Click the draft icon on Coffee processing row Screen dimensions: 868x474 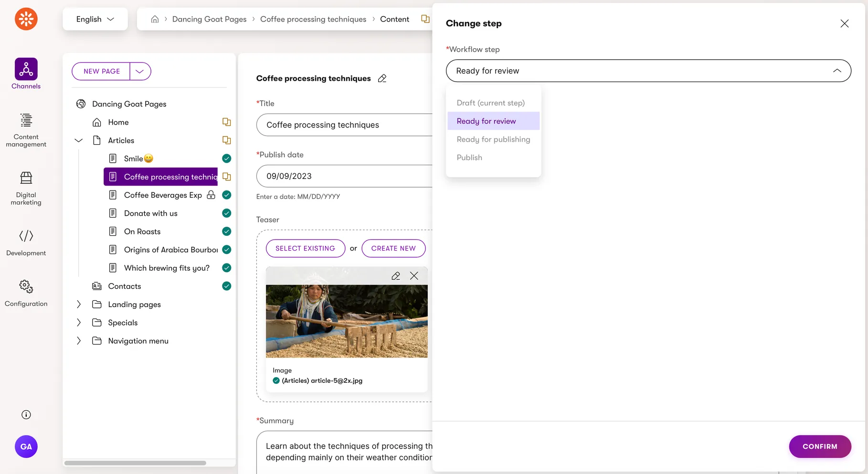click(x=227, y=177)
